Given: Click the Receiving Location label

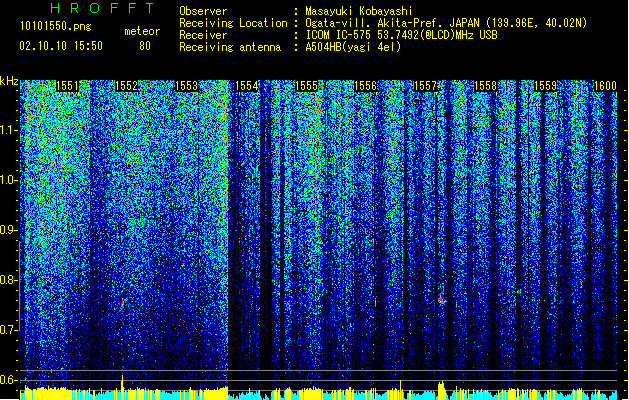Looking at the screenshot, I should coord(233,23).
